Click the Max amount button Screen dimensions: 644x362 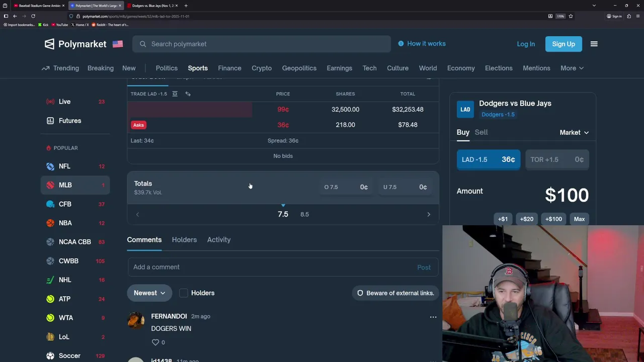point(579,219)
